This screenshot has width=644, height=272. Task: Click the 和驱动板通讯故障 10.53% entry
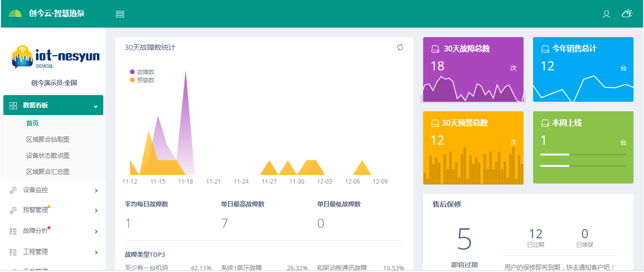(x=361, y=268)
